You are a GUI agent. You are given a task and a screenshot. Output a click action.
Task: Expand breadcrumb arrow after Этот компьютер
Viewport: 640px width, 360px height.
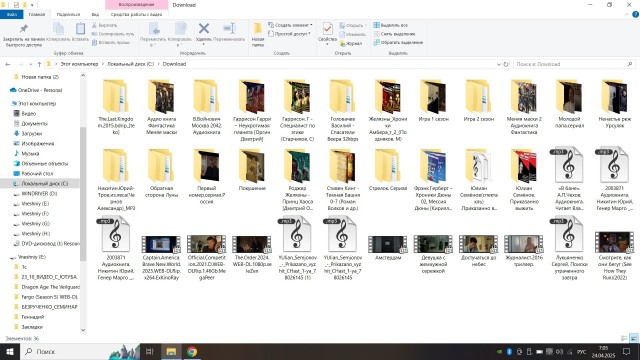pos(103,64)
